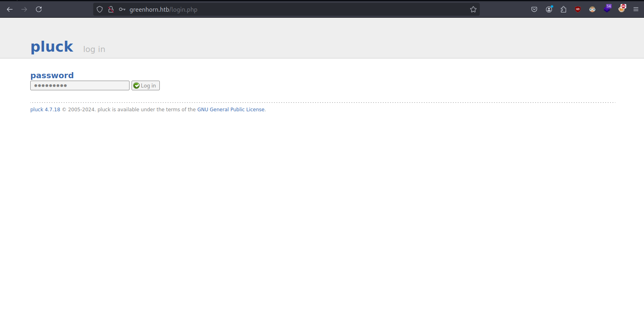
Task: Click into the password field
Action: pos(80,85)
